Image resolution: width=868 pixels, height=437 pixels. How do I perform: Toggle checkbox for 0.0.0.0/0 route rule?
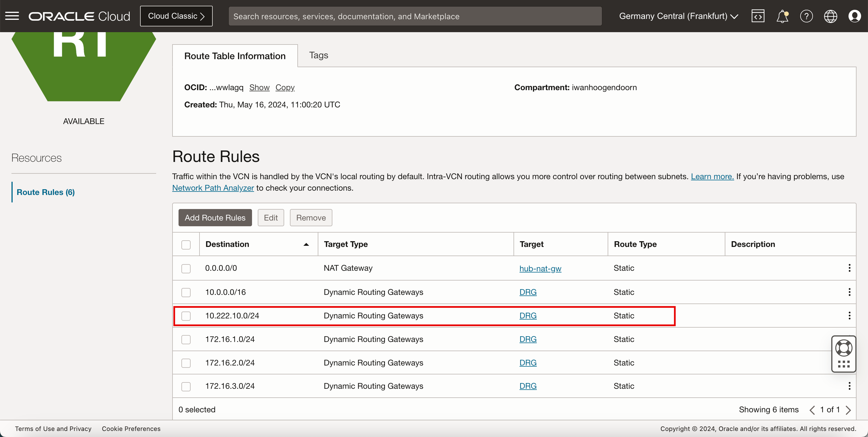[186, 268]
